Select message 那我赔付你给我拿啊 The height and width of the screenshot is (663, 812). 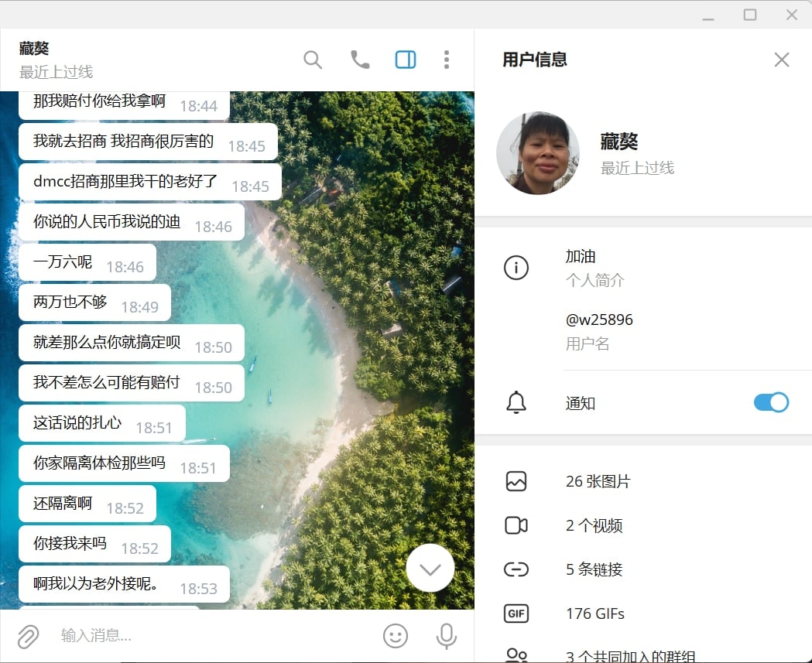(125, 105)
